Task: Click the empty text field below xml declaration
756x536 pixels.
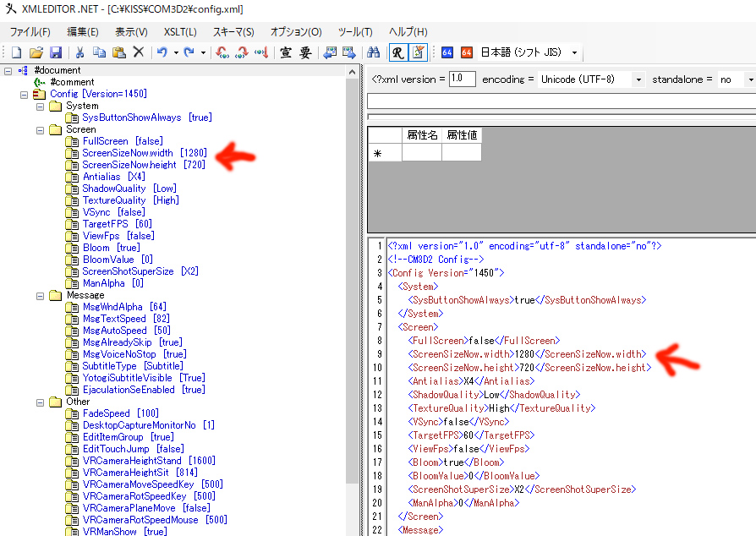Action: (x=562, y=101)
